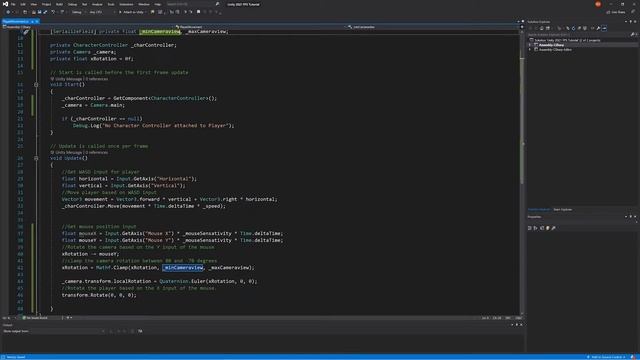Open the Window menu

[x=144, y=4]
